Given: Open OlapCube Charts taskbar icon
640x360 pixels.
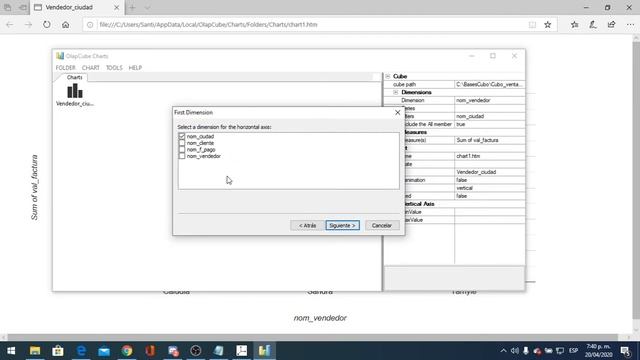Looking at the screenshot, I should 264,351.
